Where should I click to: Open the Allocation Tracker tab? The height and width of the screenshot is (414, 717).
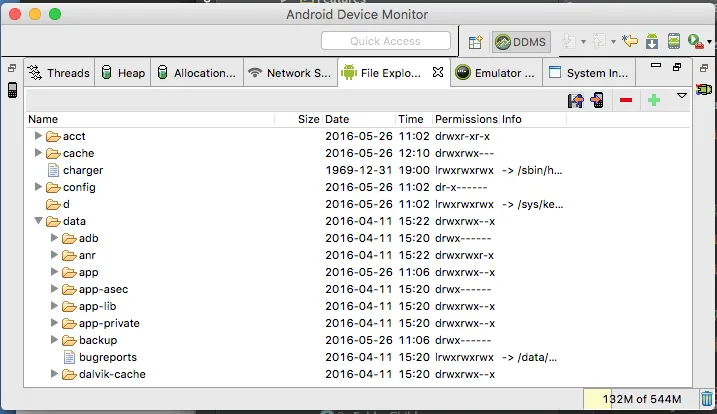point(197,73)
